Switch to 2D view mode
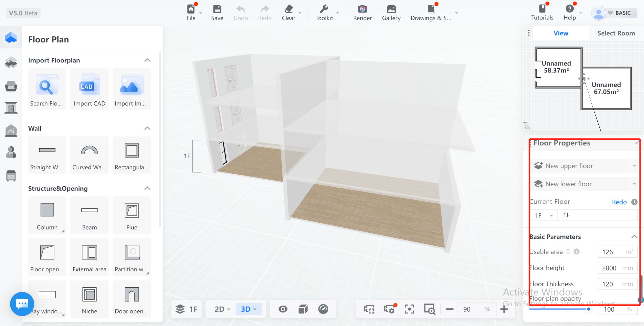The image size is (644, 326). click(x=222, y=309)
